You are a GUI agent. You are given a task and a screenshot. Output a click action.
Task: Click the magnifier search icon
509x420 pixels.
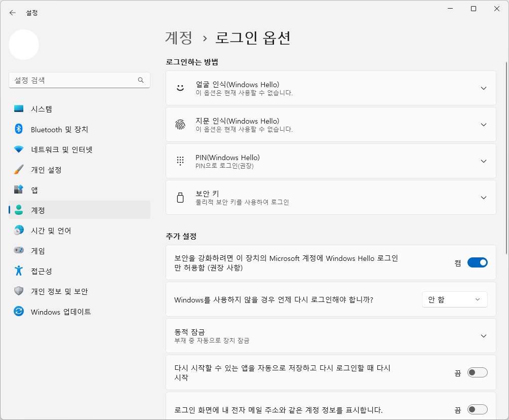(x=141, y=80)
